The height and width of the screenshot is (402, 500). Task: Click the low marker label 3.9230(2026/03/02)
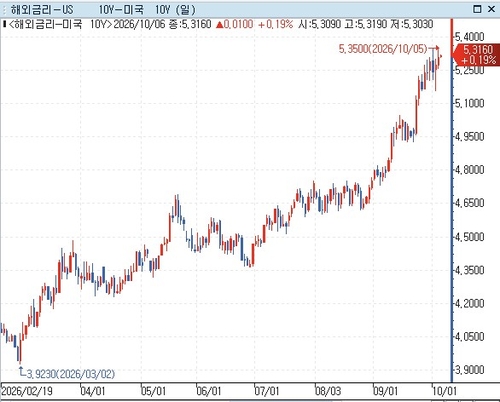(71, 374)
